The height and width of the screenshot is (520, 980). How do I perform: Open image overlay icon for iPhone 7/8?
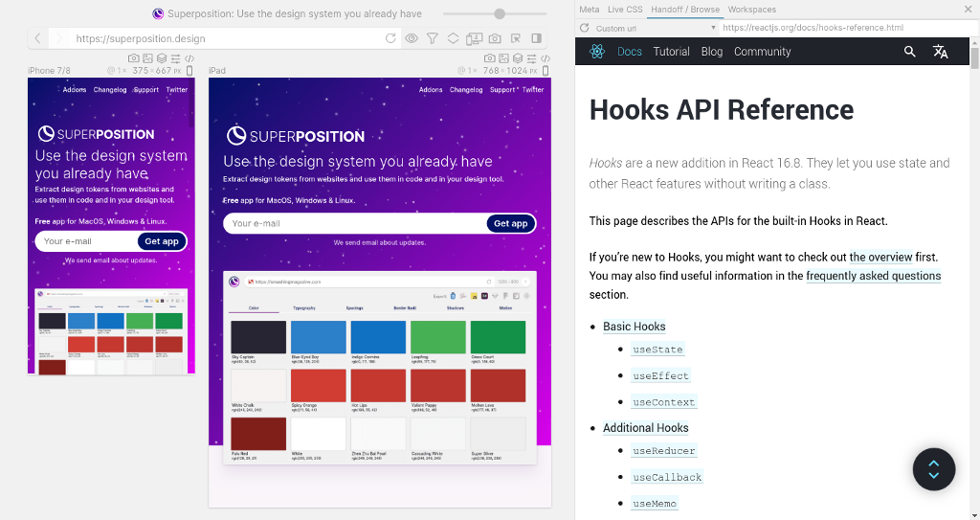pyautogui.click(x=147, y=58)
